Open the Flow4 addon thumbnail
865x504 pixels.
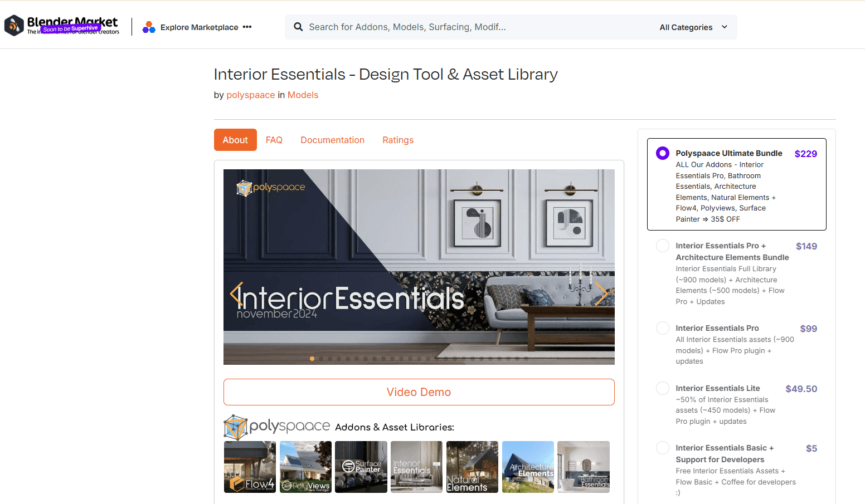[250, 467]
